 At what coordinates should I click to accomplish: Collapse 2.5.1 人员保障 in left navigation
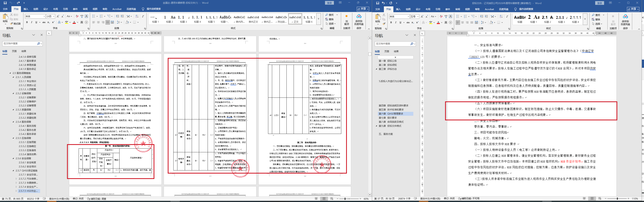click(x=14, y=77)
